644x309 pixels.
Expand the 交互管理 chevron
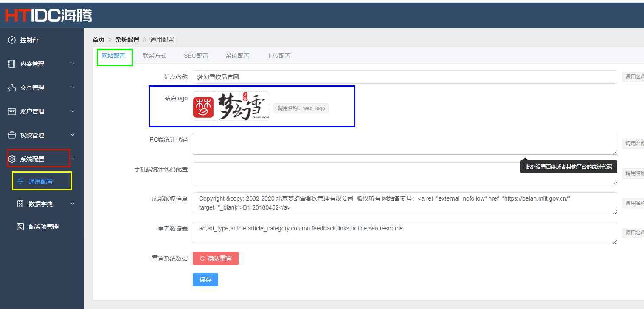pyautogui.click(x=73, y=88)
